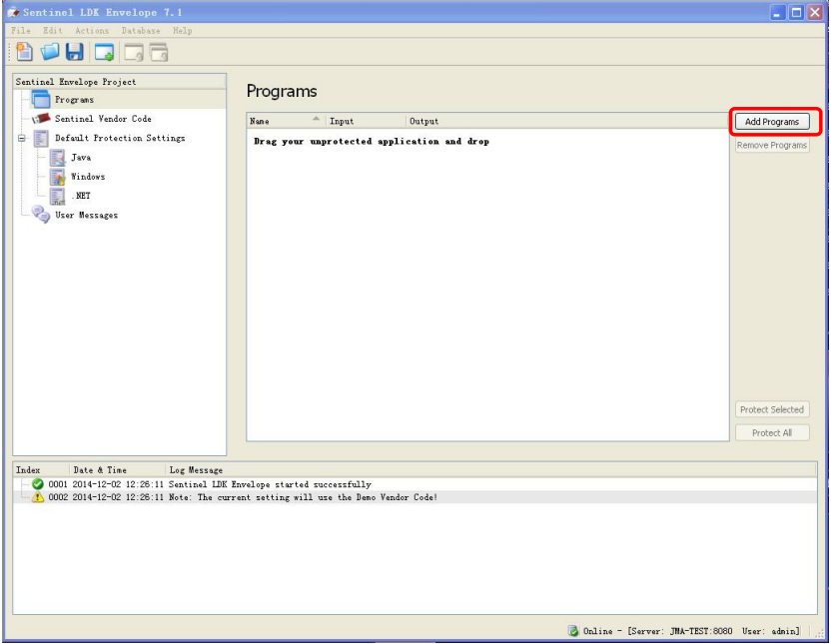Click the New Project toolbar icon
The height and width of the screenshot is (644, 832).
tap(24, 52)
